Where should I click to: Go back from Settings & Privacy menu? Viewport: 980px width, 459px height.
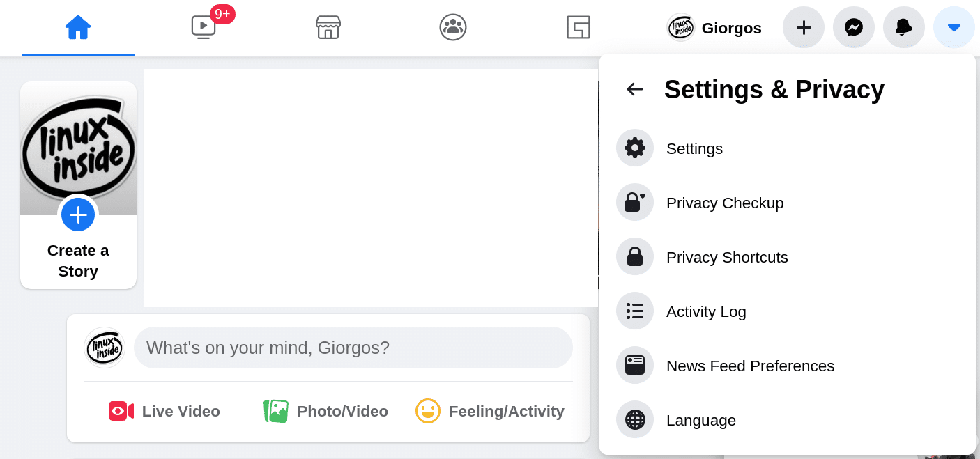click(635, 89)
